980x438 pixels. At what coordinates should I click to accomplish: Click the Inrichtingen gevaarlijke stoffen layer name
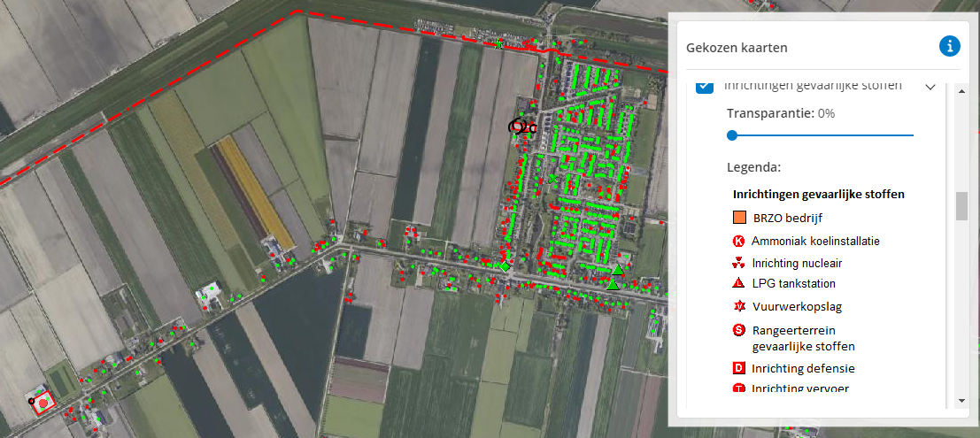coord(813,86)
